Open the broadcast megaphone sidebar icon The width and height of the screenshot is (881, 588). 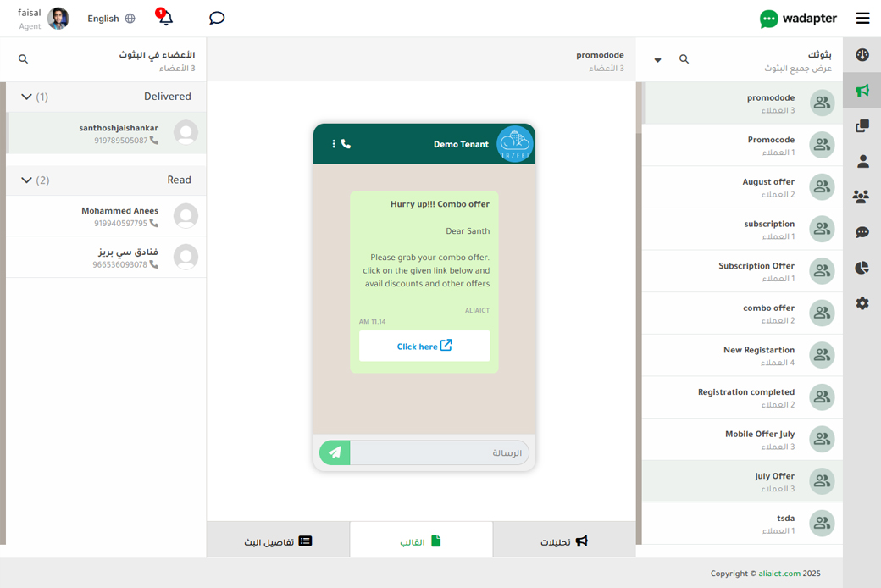(x=862, y=91)
